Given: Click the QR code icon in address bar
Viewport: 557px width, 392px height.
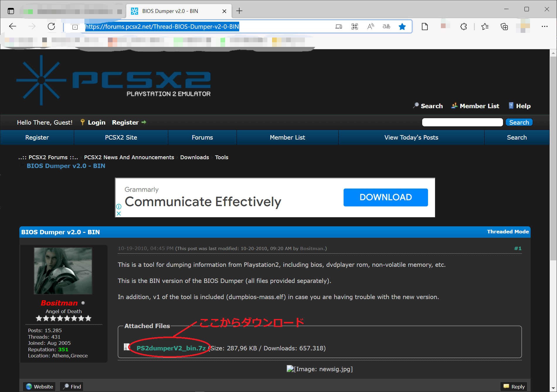Looking at the screenshot, I should point(355,27).
